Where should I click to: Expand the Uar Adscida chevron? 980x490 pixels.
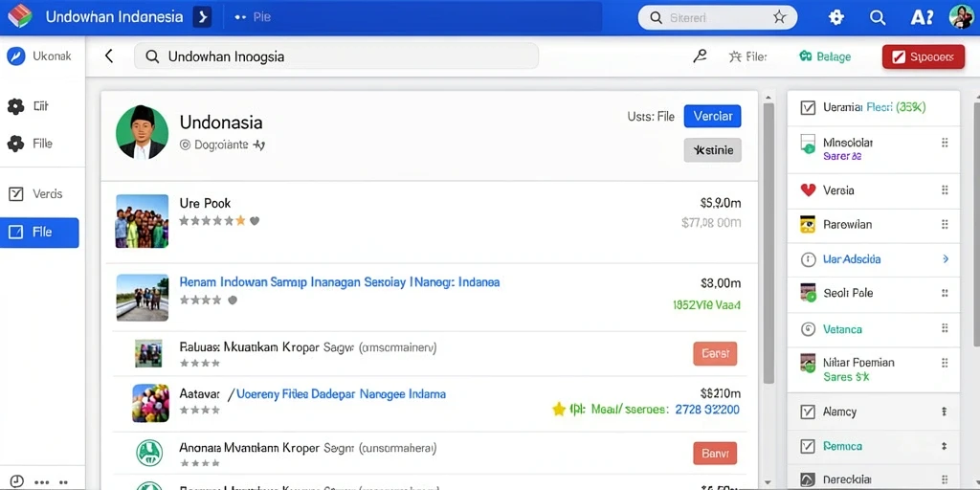tap(945, 258)
